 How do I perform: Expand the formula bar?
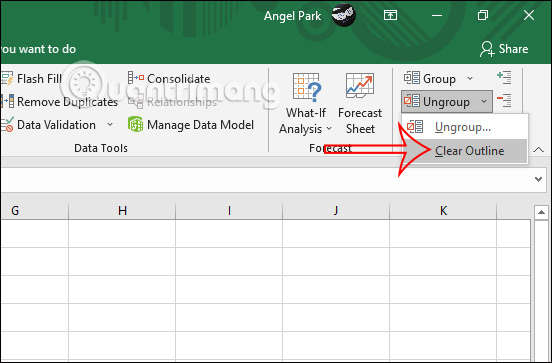point(538,179)
